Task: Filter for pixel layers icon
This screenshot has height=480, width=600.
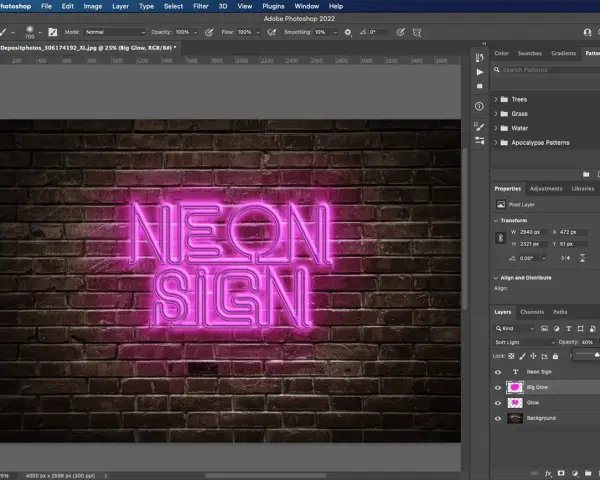Action: pyautogui.click(x=545, y=329)
